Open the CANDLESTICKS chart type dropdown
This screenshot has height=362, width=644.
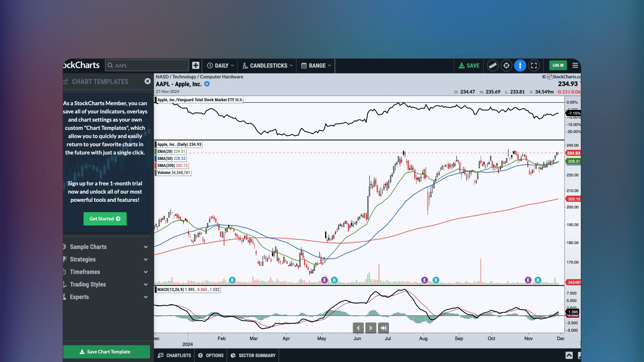tap(267, 66)
